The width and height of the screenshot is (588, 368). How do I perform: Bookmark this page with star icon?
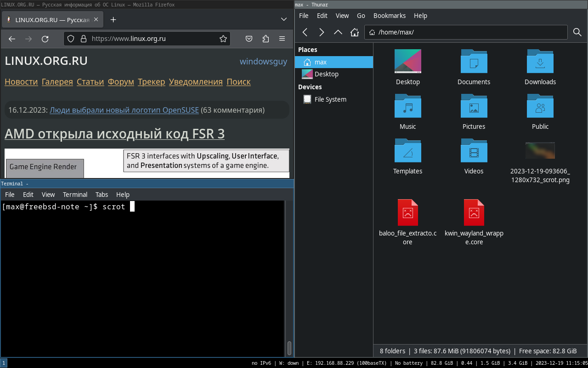pos(223,39)
